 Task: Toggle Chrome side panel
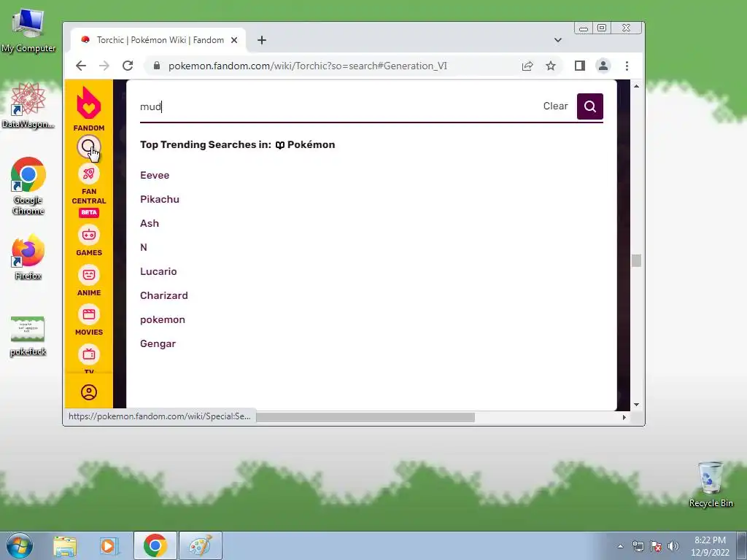tap(580, 66)
